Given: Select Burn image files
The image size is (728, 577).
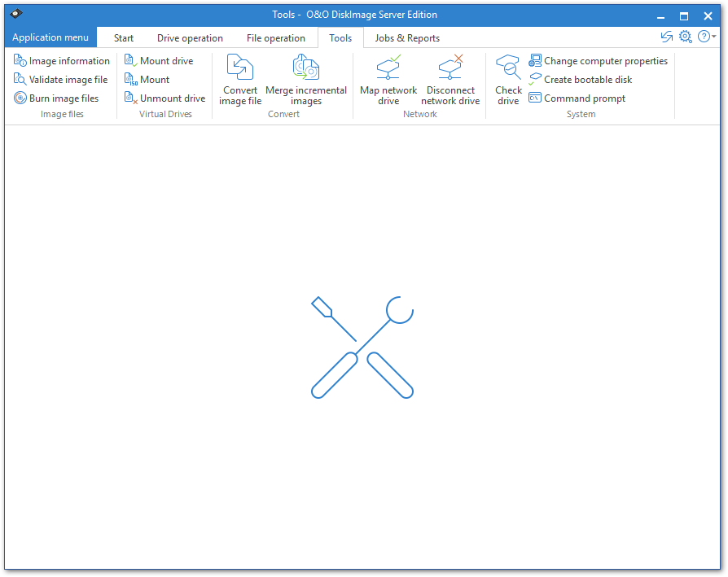Looking at the screenshot, I should (56, 98).
